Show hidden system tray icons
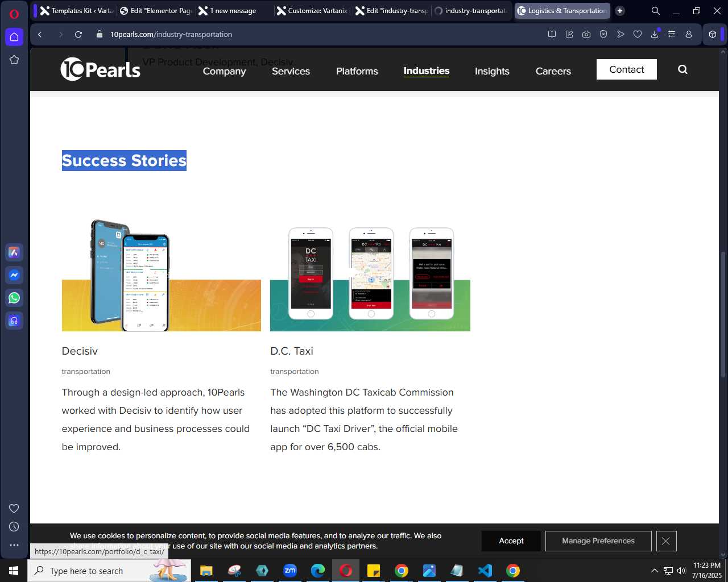728x582 pixels. click(x=654, y=571)
